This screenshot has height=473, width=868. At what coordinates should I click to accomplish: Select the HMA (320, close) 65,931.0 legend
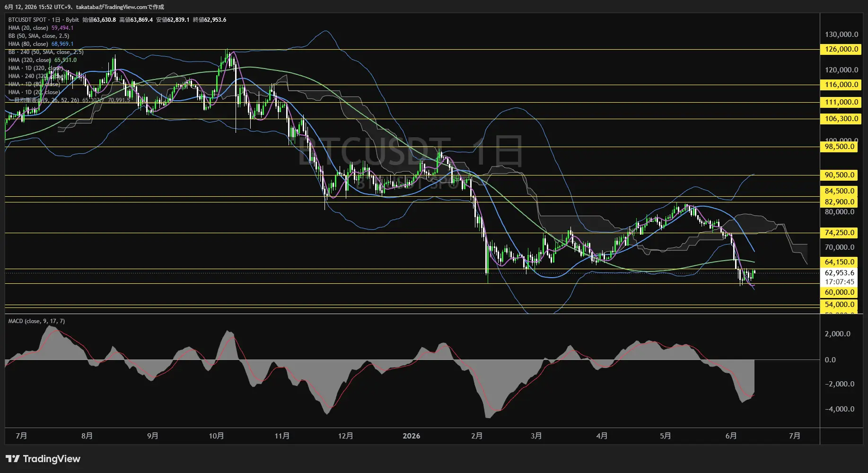coord(42,60)
